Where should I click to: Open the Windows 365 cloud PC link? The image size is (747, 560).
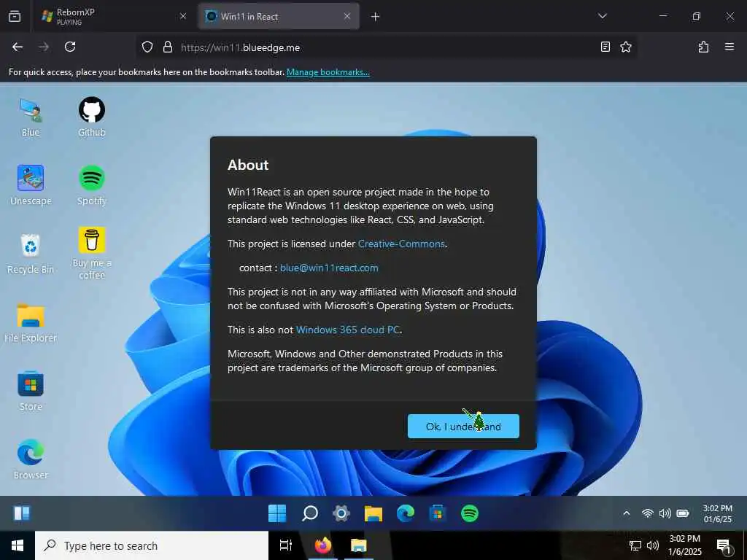pos(348,330)
